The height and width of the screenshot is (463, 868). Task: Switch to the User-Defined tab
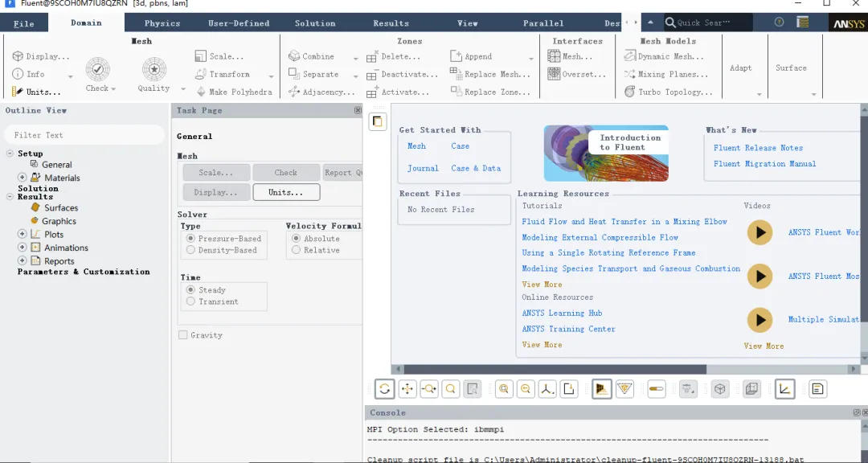pyautogui.click(x=239, y=23)
